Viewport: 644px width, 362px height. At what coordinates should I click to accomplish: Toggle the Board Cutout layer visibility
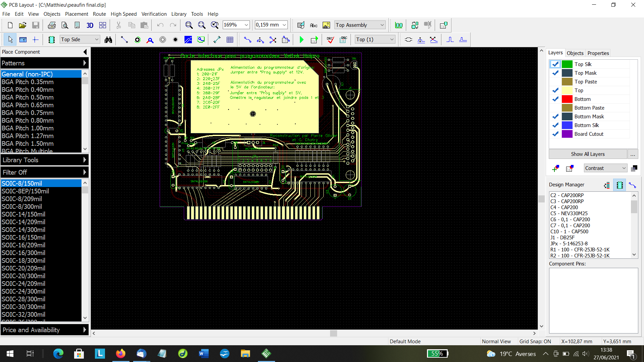coord(555,134)
